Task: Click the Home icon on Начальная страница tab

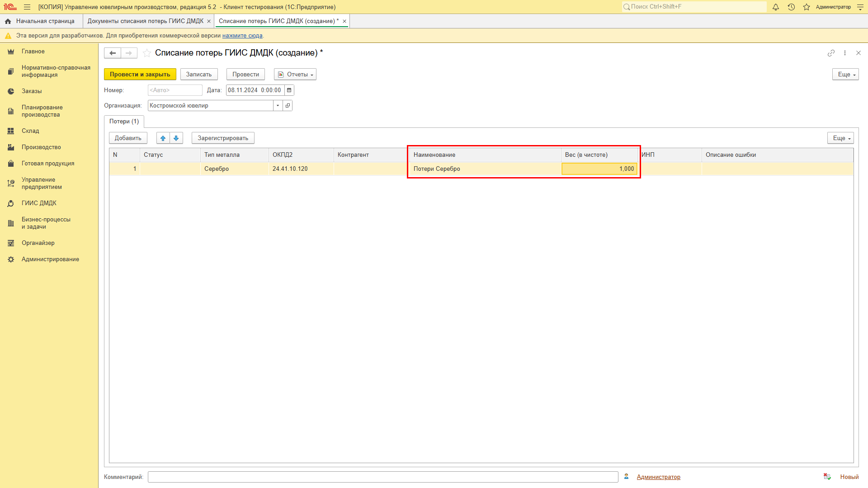Action: 8,21
